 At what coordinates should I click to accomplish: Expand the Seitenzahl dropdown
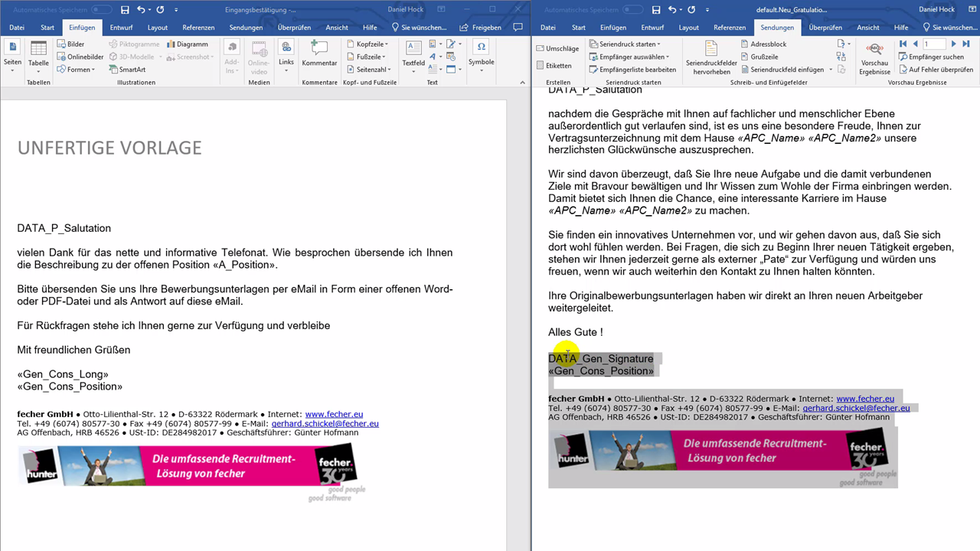[x=369, y=70]
